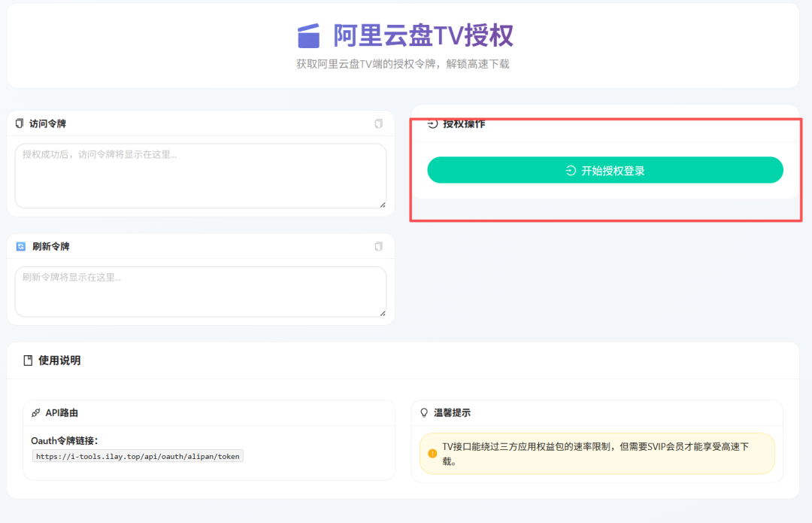Click the movie clapperboard logo next to 阿里云盘TV授权
The image size is (812, 523).
click(309, 35)
